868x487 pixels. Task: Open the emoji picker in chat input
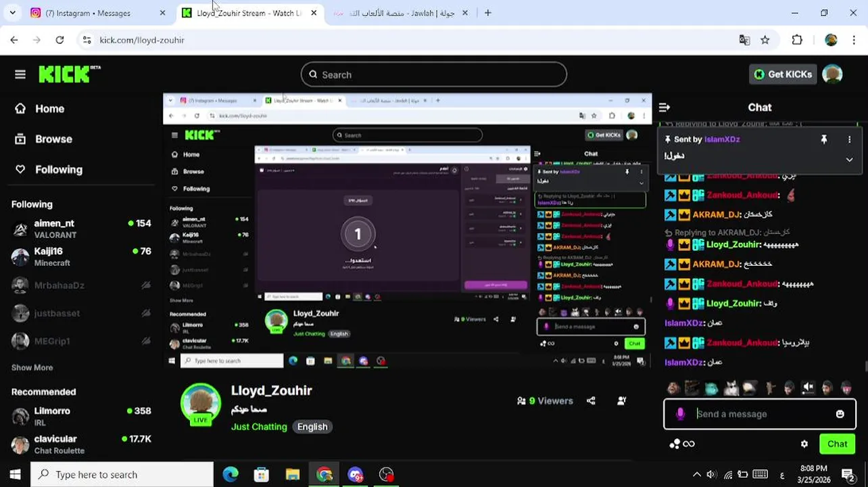(840, 414)
